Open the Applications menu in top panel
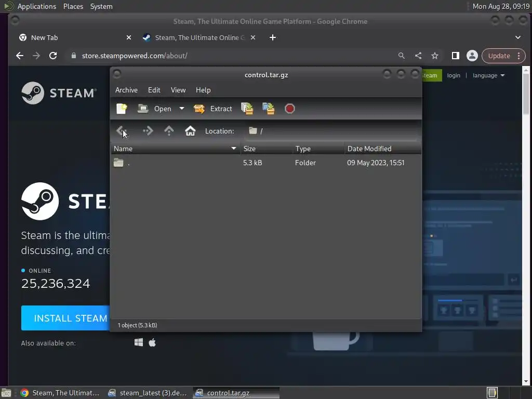 coord(37,6)
